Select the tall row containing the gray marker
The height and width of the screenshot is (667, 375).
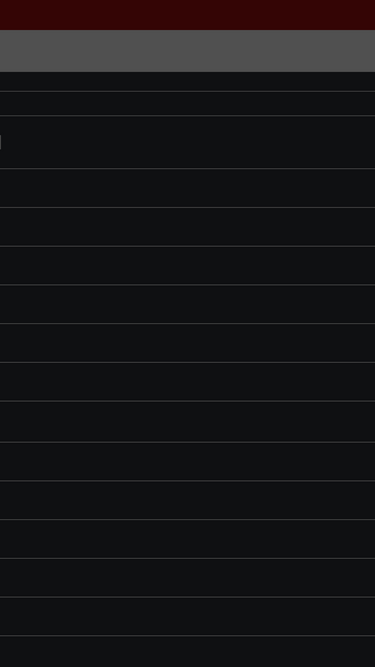coord(188,142)
